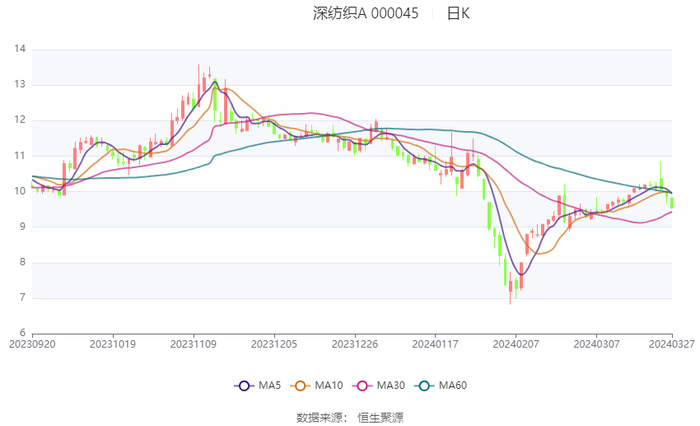Click the 6 value at the y-axis bottom
Screen dimensions: 700x426
[22, 333]
